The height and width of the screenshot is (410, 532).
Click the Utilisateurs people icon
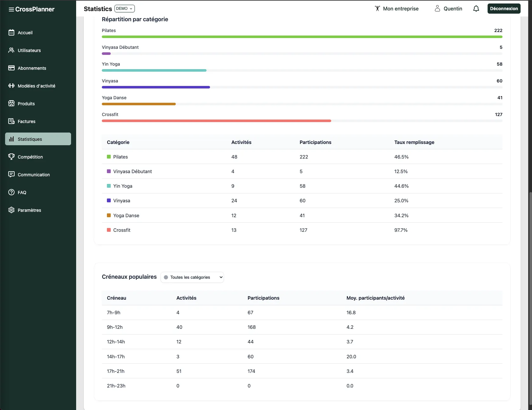tap(11, 50)
